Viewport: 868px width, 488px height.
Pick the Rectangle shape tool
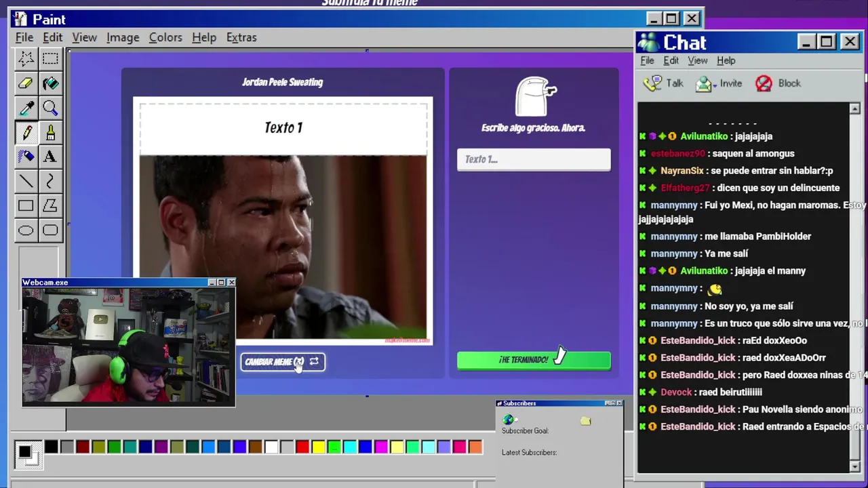26,205
